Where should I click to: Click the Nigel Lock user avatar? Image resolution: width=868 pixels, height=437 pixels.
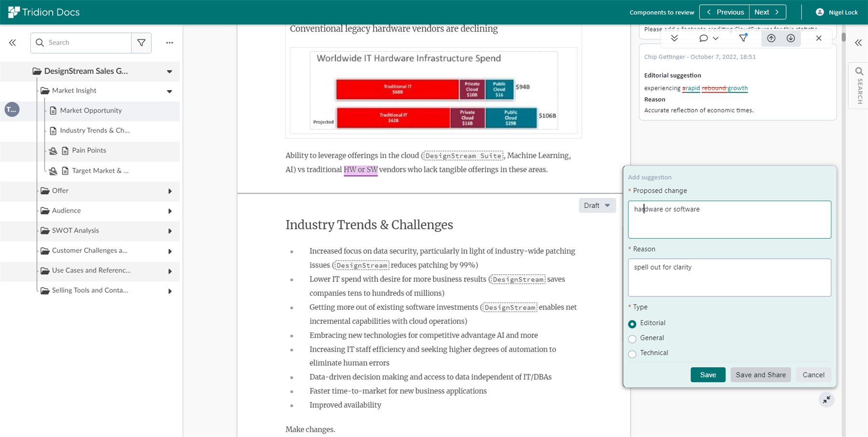[820, 12]
